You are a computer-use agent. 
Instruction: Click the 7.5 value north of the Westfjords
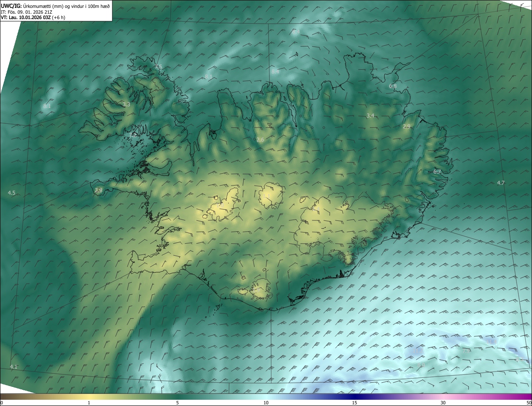coord(158,66)
